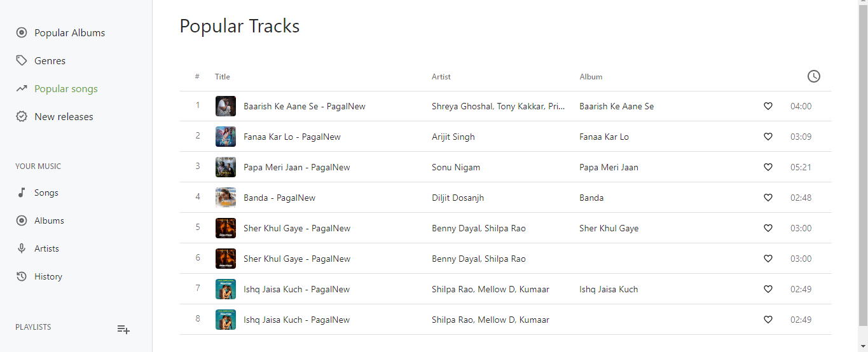
Task: Click the Popular Albums disc icon
Action: point(22,33)
